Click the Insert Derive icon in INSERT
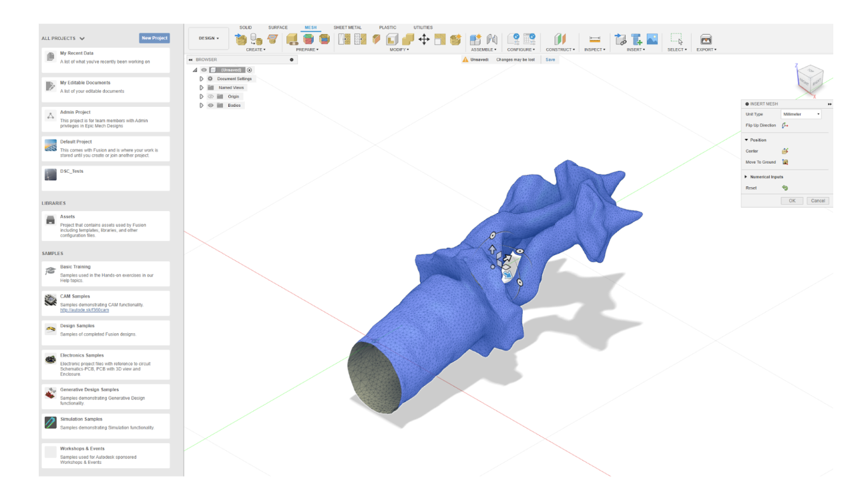The width and height of the screenshot is (868, 498). 620,39
